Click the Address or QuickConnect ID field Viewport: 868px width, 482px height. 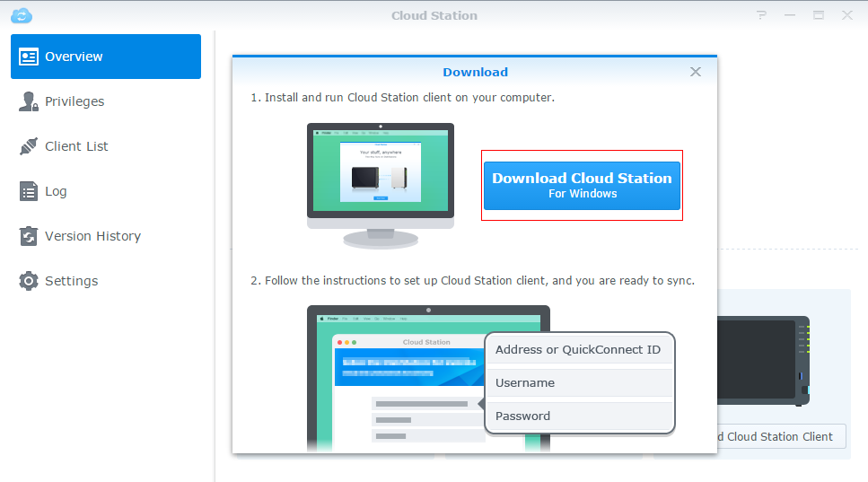click(579, 350)
